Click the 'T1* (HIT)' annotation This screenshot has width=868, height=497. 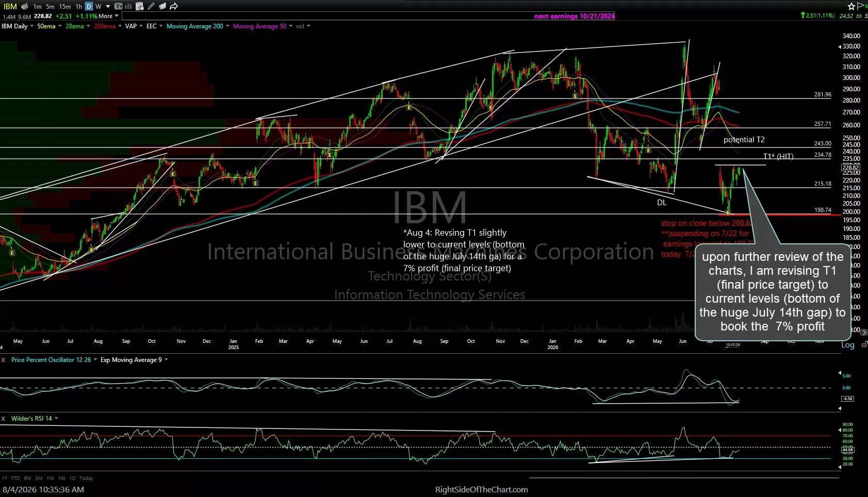pyautogui.click(x=778, y=156)
